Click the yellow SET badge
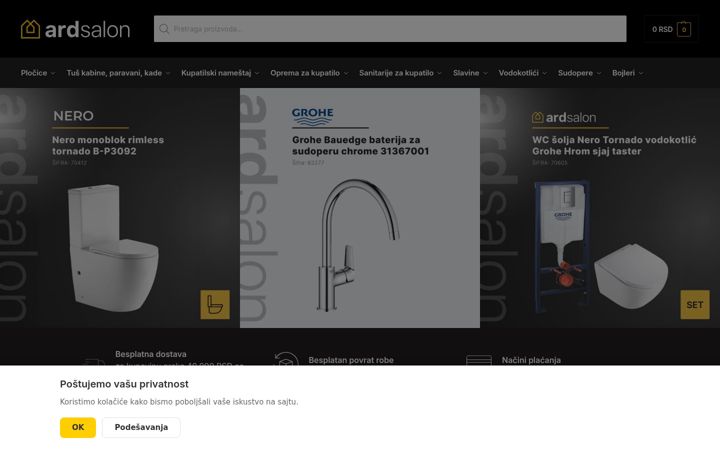Screen dimensions: 720x450 pos(695,304)
